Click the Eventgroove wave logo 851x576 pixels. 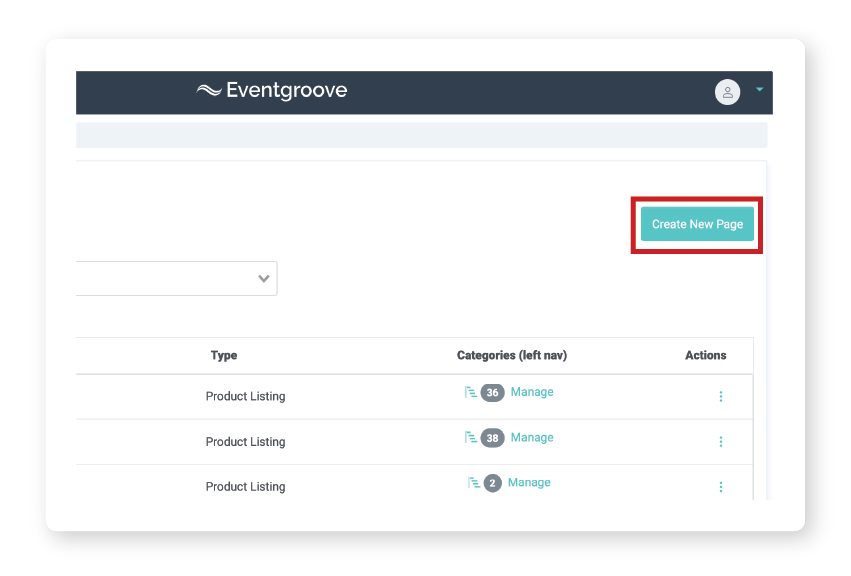click(x=209, y=91)
